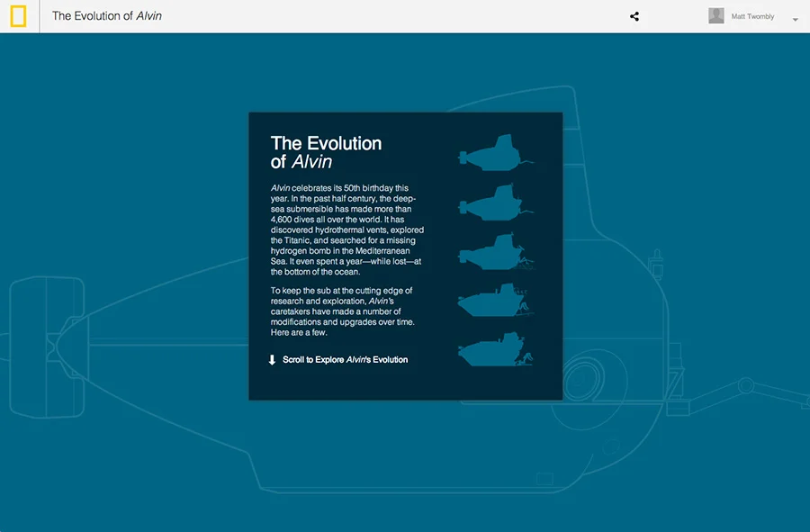Select the fourth Alvin submarine silhouette

pos(495,300)
